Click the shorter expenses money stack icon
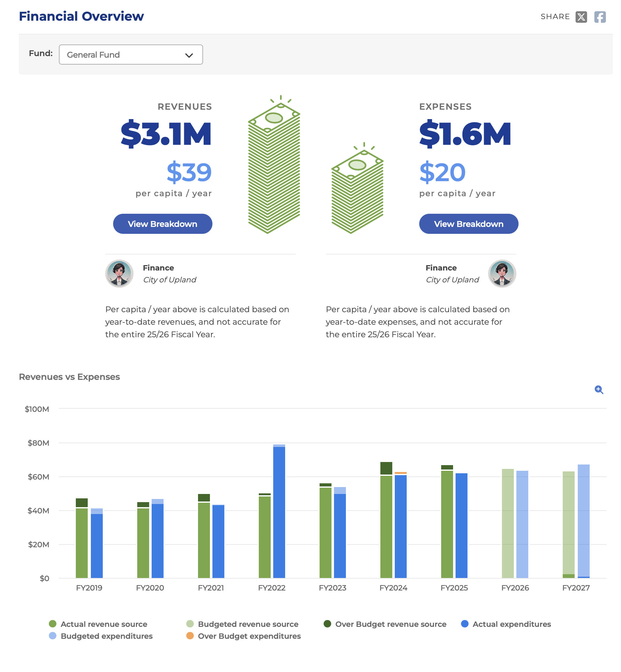The height and width of the screenshot is (672, 621). tap(357, 188)
